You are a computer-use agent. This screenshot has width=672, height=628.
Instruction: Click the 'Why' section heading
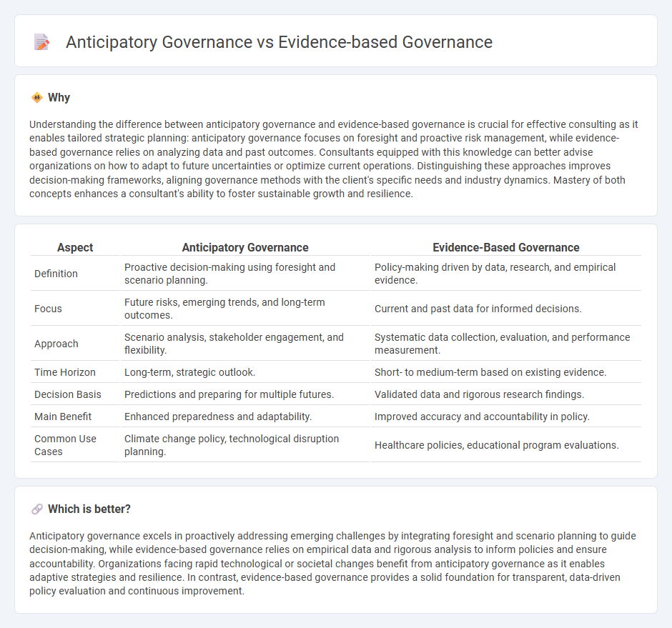[x=59, y=98]
